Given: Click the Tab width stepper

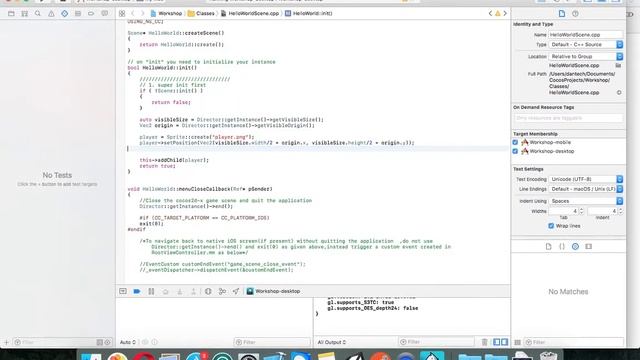Looking at the screenshot, I should [582, 211].
